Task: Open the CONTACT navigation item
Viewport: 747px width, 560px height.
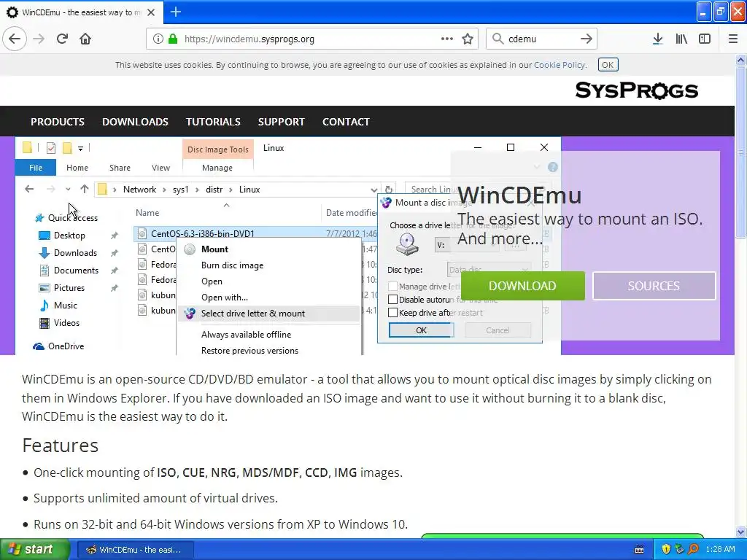Action: pyautogui.click(x=346, y=122)
